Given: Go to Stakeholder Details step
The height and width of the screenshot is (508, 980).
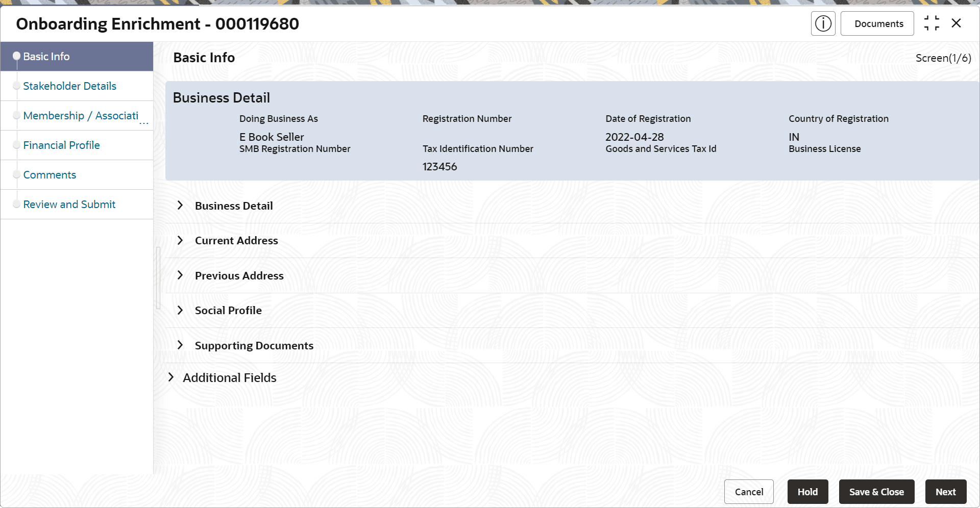Looking at the screenshot, I should tap(77, 86).
